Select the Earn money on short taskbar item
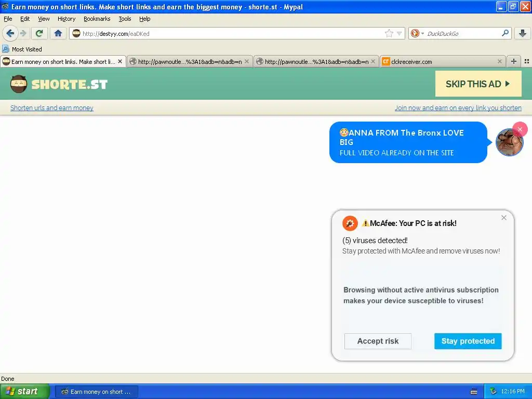 point(96,392)
